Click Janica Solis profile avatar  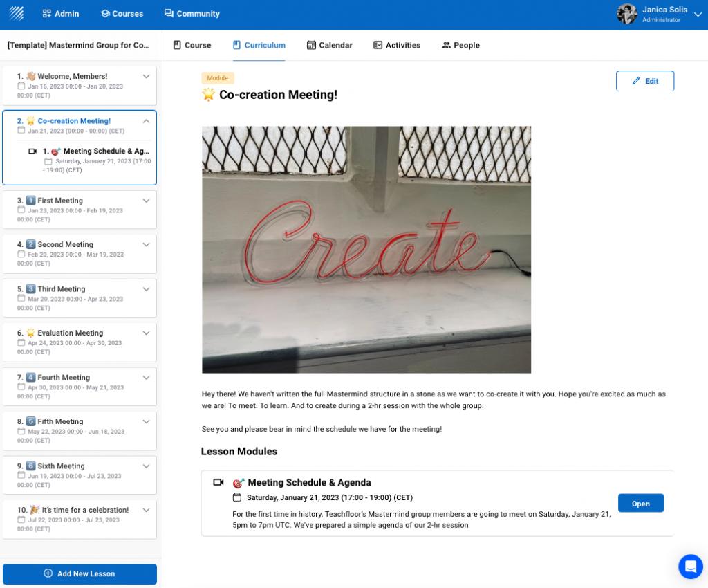pos(626,14)
